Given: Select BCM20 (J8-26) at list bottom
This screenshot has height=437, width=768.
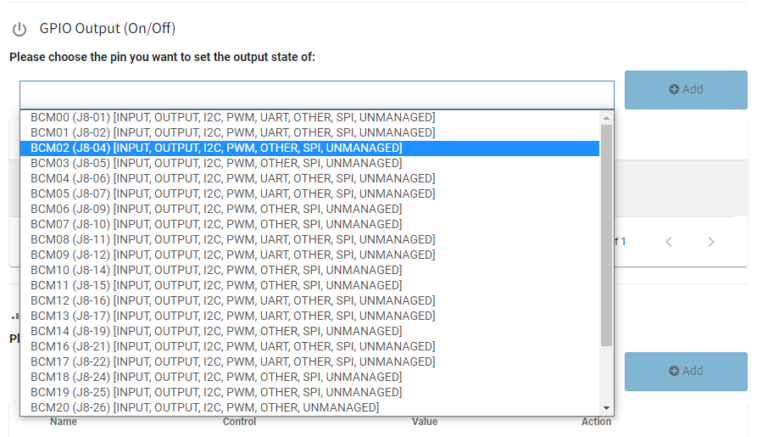Looking at the screenshot, I should point(204,407).
